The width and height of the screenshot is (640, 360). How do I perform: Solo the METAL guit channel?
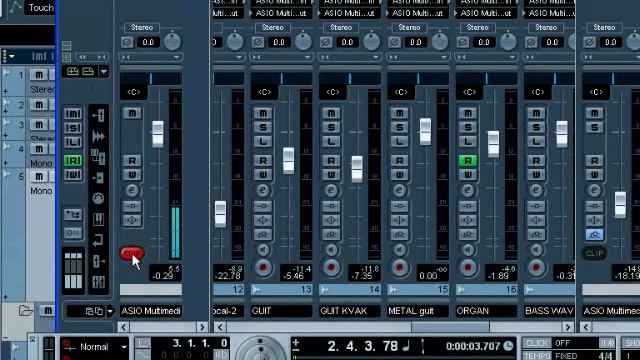pyautogui.click(x=399, y=127)
